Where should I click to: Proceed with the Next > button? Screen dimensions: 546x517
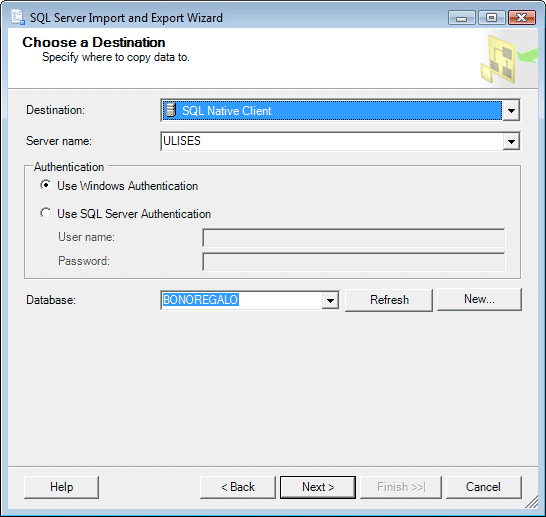(318, 487)
